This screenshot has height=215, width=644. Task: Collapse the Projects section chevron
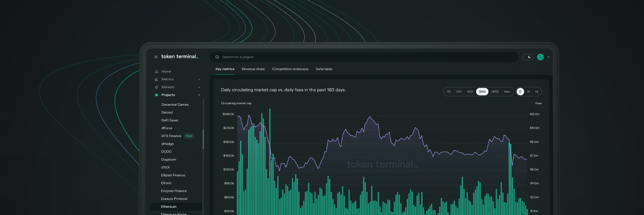pos(199,95)
